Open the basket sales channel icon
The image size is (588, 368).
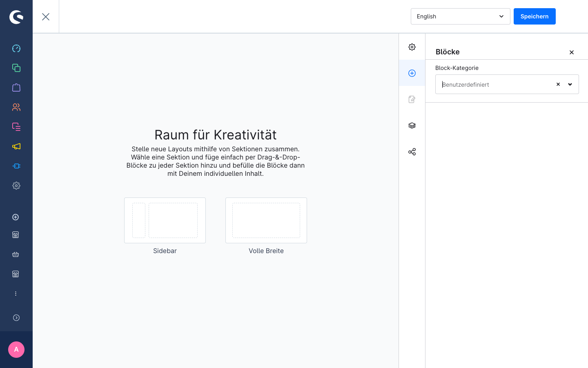click(16, 254)
